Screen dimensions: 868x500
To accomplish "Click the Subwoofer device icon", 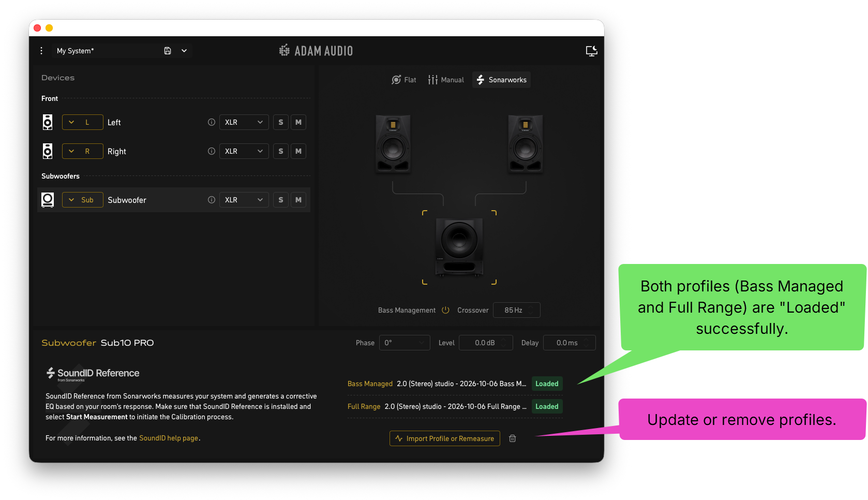I will tap(48, 200).
